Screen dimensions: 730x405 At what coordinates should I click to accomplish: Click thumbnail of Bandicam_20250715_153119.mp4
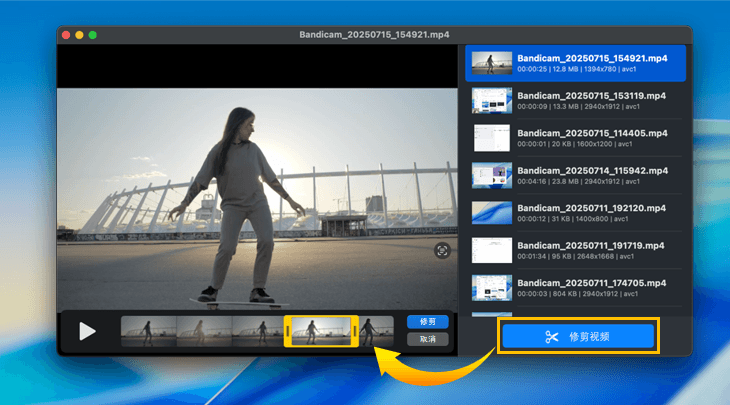click(x=492, y=101)
